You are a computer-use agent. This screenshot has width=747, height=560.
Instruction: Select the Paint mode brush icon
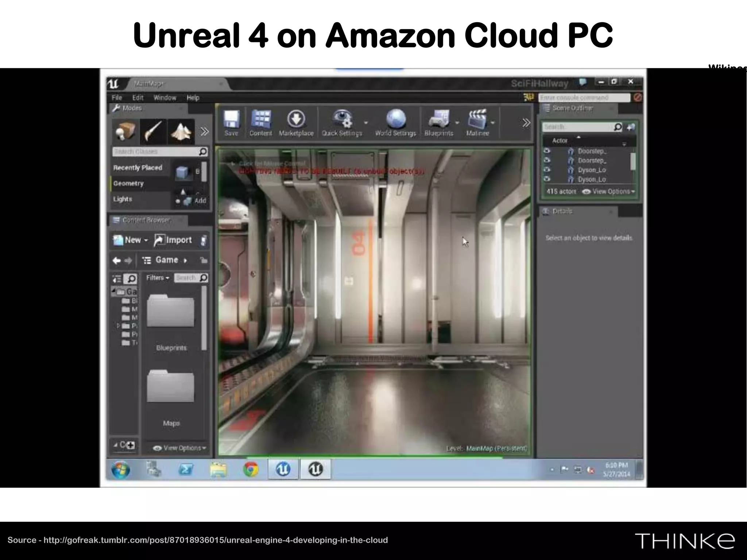click(x=153, y=131)
